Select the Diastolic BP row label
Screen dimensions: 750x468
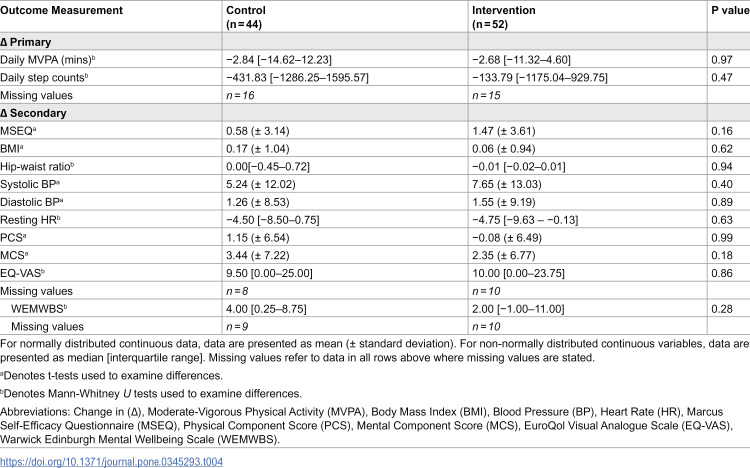click(32, 202)
